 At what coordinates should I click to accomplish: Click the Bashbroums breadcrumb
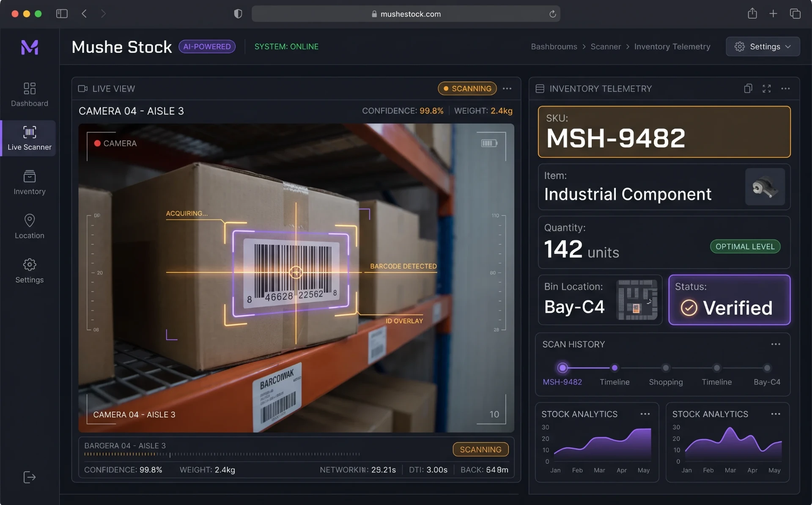pyautogui.click(x=554, y=47)
